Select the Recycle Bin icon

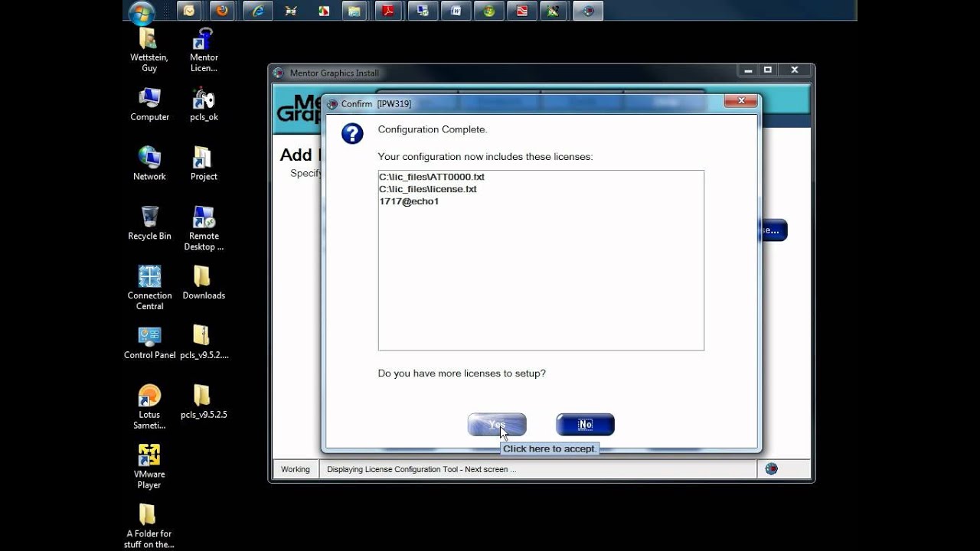[149, 223]
